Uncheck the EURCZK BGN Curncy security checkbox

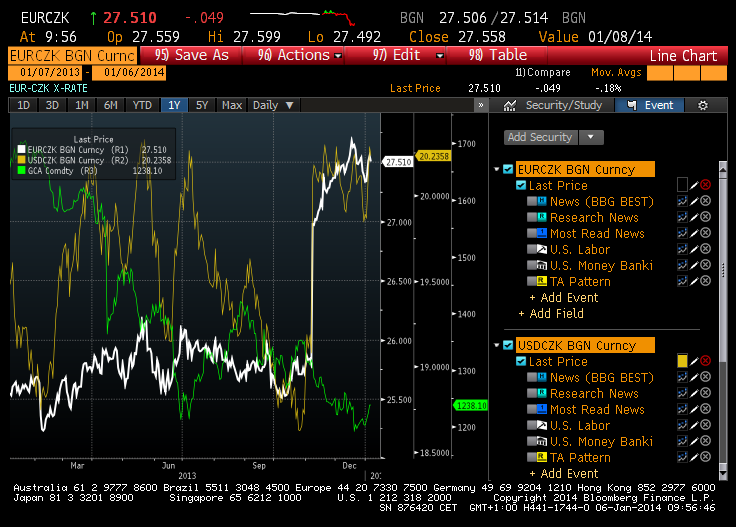pos(508,169)
